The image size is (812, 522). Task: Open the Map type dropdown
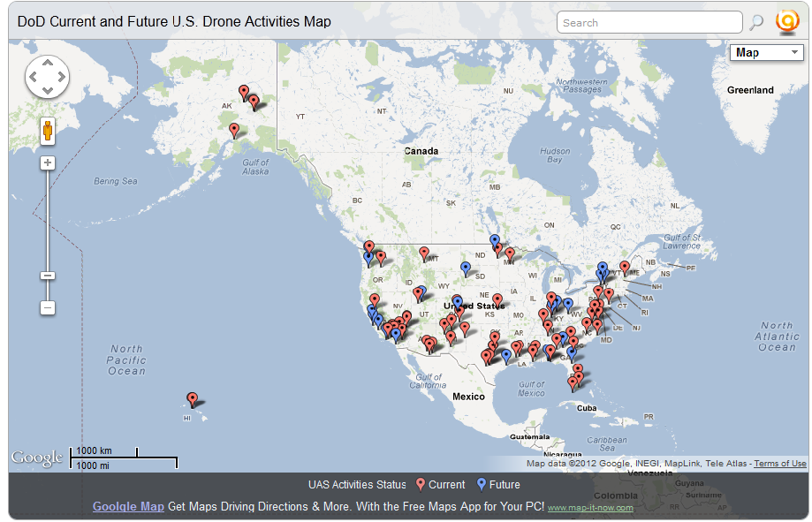point(766,53)
